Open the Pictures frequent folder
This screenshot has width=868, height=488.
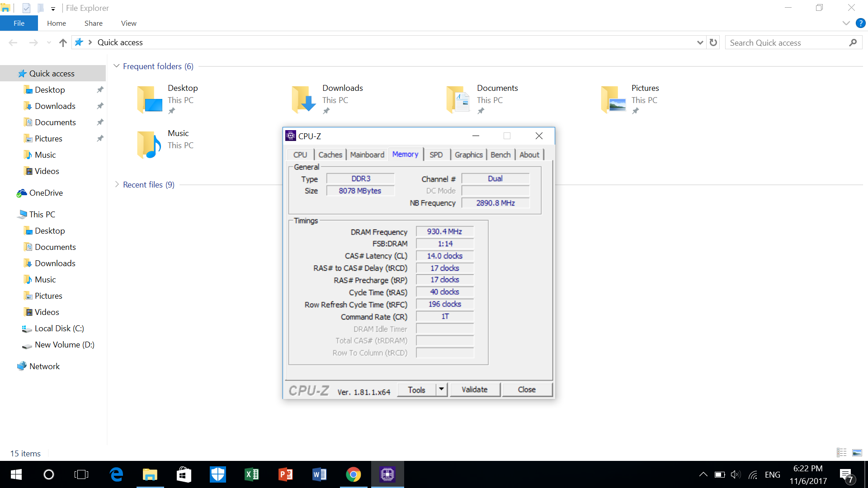pos(631,99)
